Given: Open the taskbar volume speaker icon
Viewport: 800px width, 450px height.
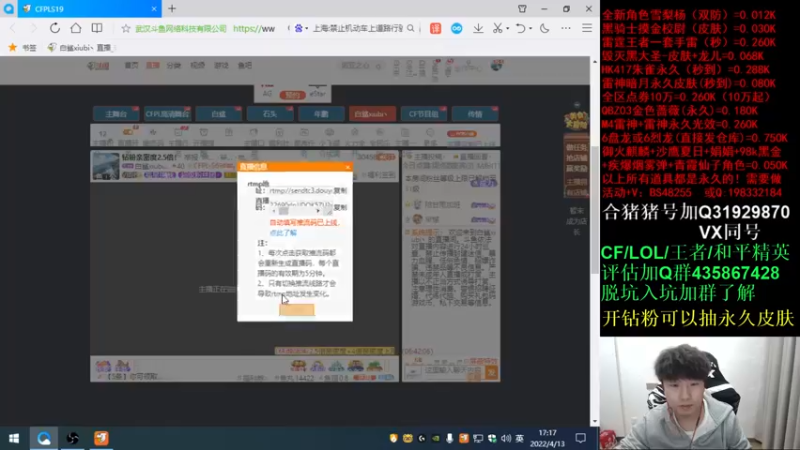Looking at the screenshot, I should (x=506, y=438).
